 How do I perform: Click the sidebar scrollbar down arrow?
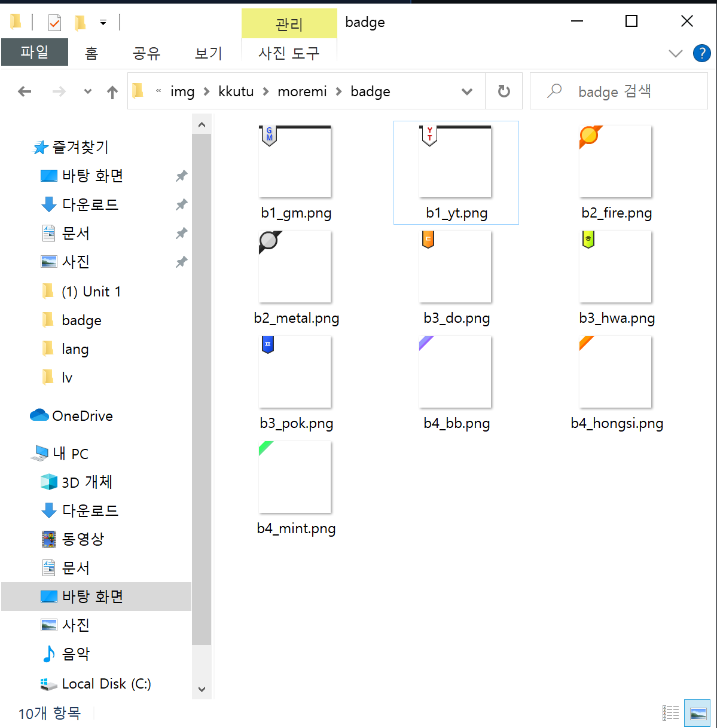point(202,689)
